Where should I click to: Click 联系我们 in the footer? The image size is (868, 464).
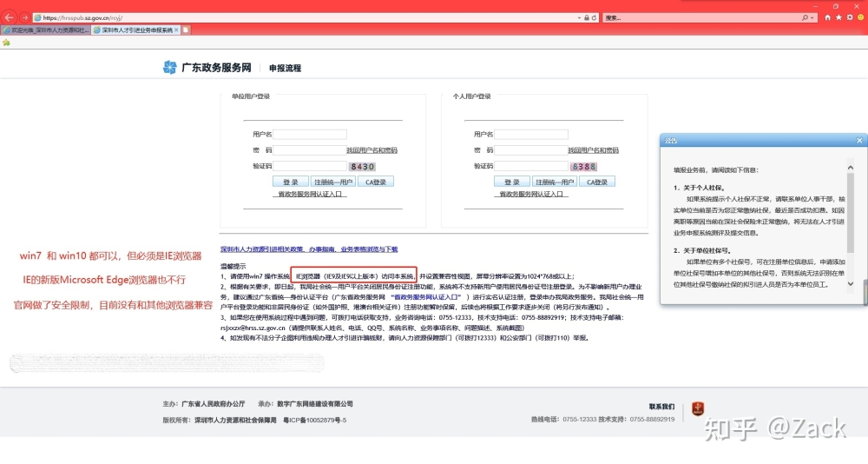661,407
